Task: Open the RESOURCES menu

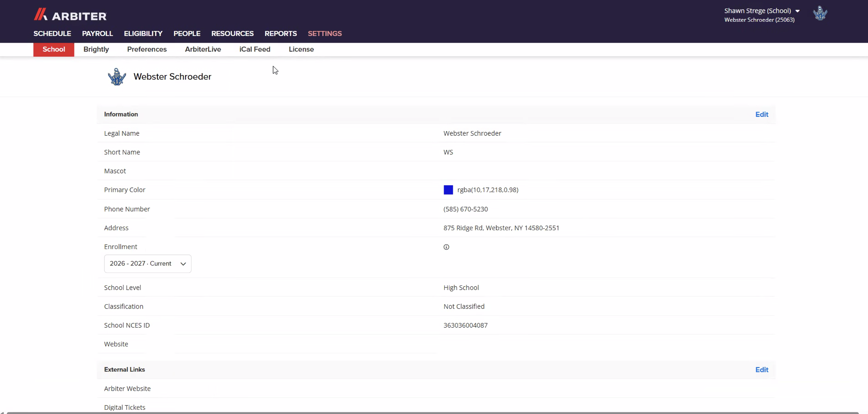Action: point(233,33)
